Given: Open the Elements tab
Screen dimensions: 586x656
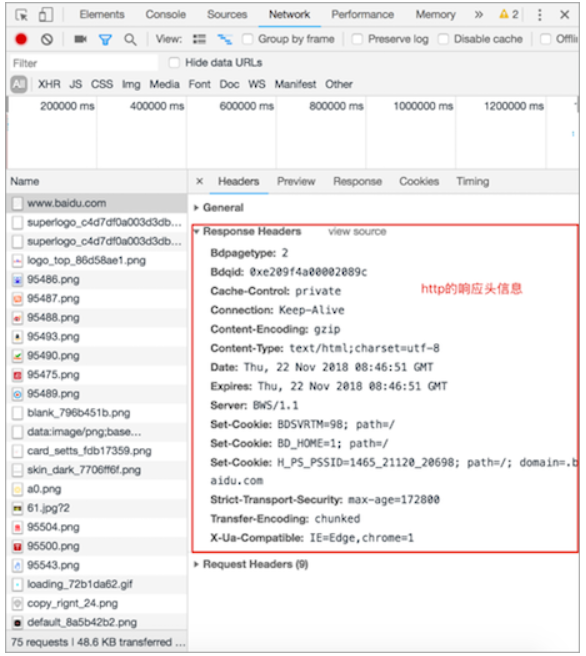Looking at the screenshot, I should pos(102,15).
